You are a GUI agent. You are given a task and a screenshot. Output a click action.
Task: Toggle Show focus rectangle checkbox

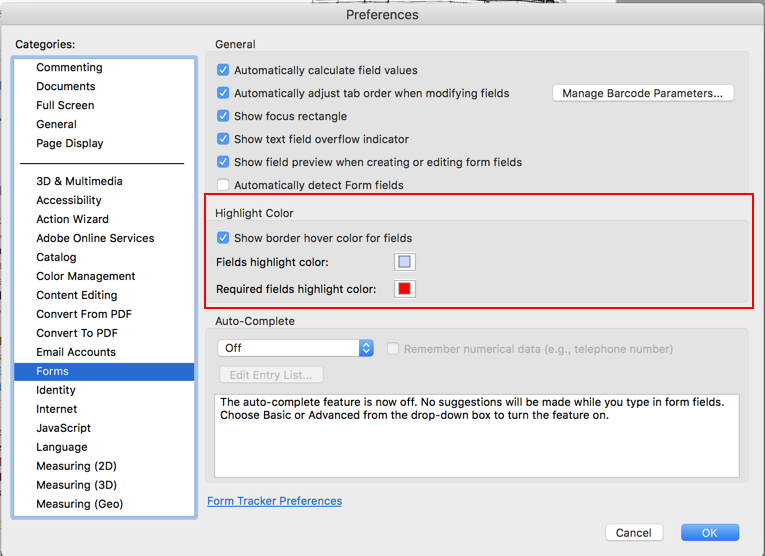[223, 116]
